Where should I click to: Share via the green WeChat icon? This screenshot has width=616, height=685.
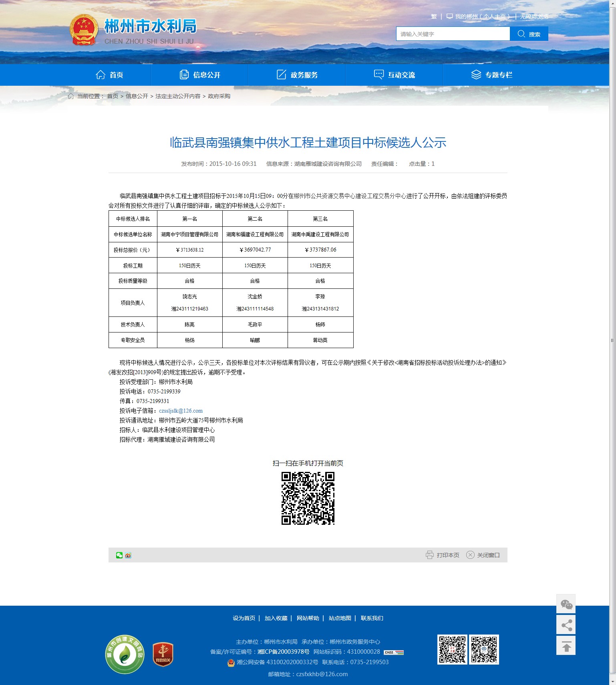119,555
